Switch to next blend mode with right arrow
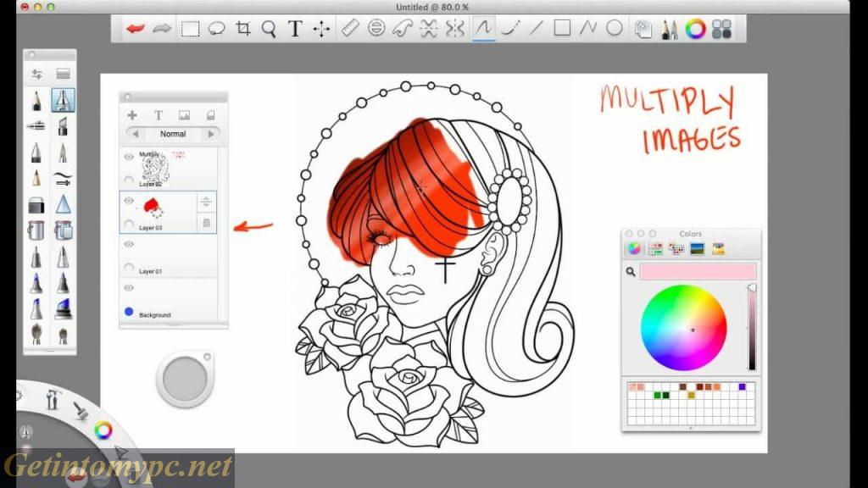 click(x=211, y=134)
